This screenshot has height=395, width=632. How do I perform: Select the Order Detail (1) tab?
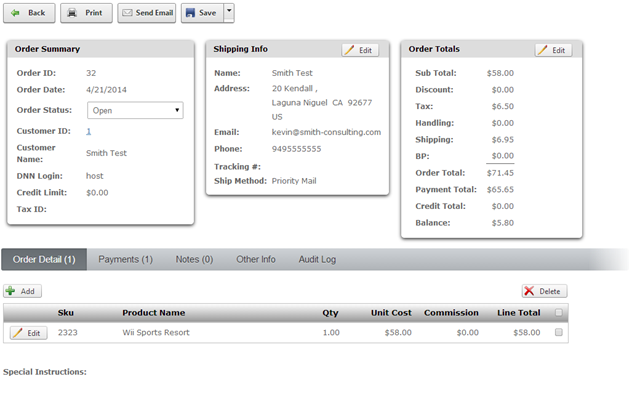(44, 260)
